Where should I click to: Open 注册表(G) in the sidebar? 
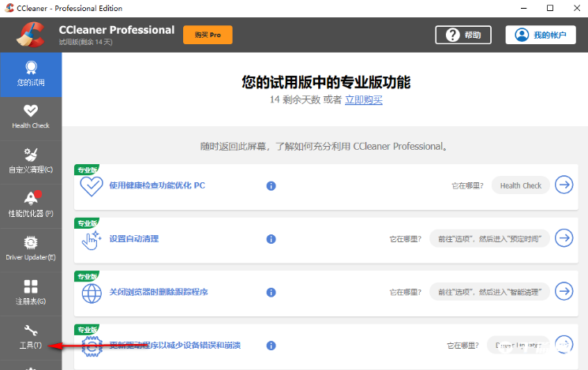31,294
